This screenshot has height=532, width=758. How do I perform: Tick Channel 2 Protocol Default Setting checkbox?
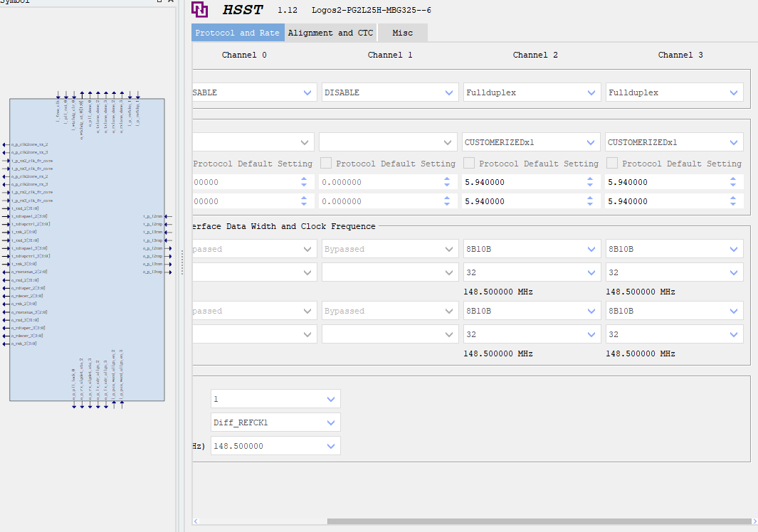(469, 164)
